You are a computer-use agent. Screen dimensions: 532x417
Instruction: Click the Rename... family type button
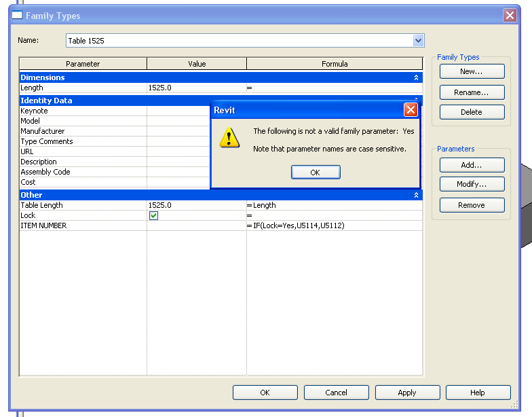click(472, 92)
